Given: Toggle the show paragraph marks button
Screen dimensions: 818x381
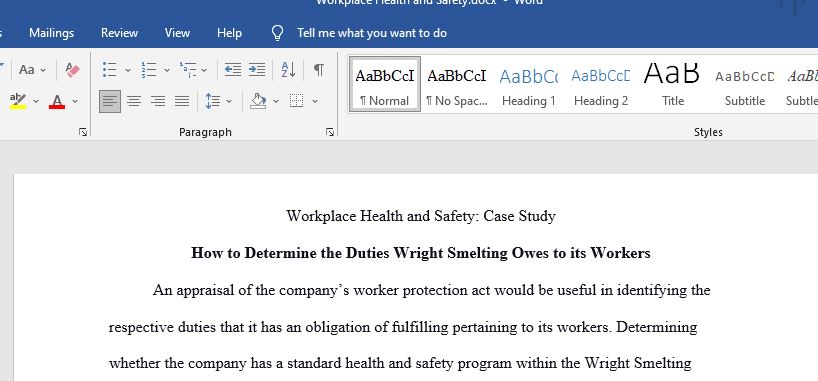Looking at the screenshot, I should pyautogui.click(x=318, y=69).
